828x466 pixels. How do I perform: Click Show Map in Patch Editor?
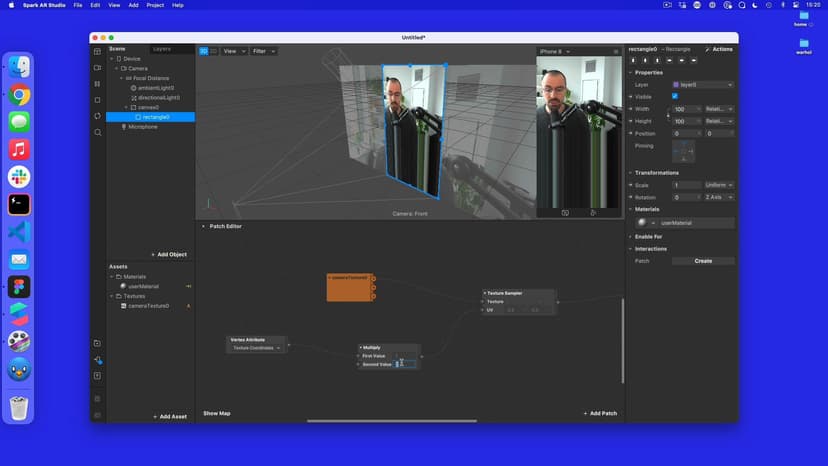pyautogui.click(x=217, y=413)
